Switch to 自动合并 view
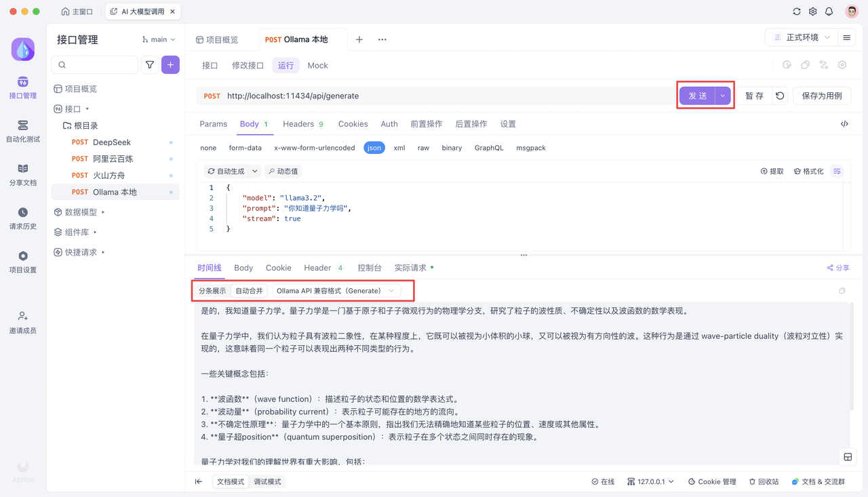 coord(249,291)
